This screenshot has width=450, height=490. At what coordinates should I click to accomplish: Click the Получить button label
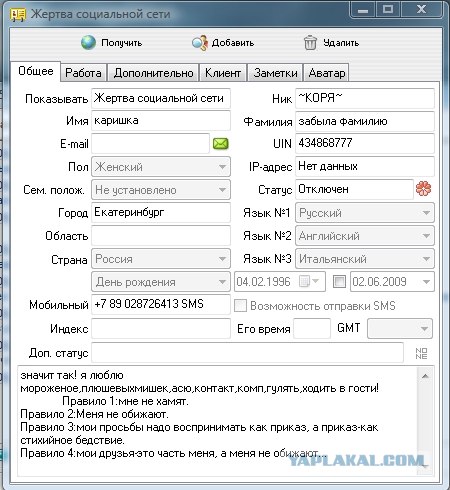coord(122,43)
